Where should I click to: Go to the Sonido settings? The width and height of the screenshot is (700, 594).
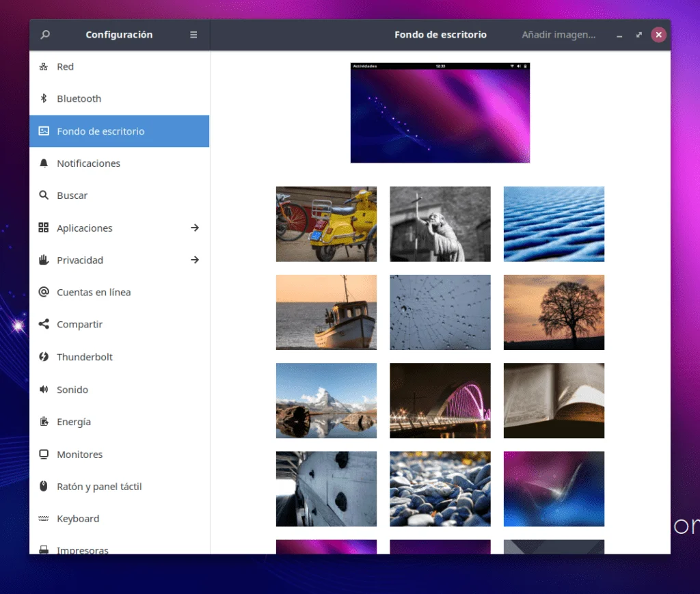point(119,390)
